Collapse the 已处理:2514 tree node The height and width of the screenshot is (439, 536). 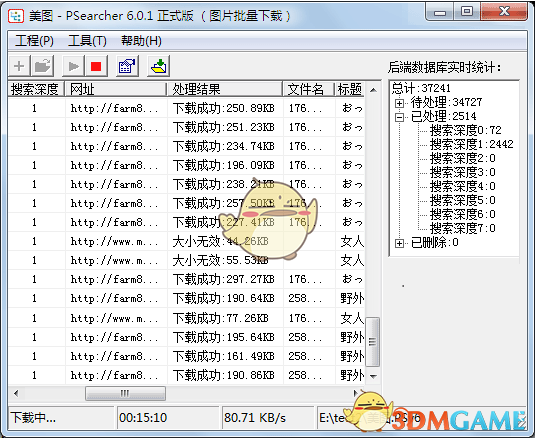coord(399,117)
